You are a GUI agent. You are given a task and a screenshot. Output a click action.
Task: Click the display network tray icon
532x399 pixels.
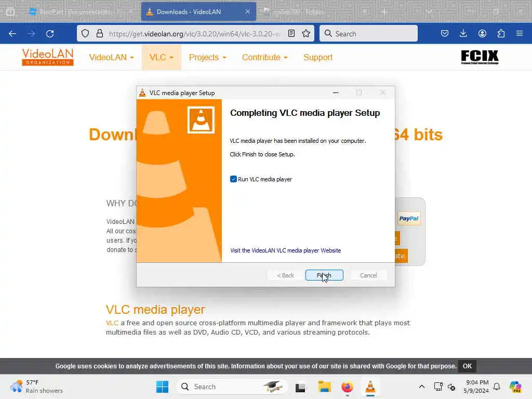click(x=438, y=387)
